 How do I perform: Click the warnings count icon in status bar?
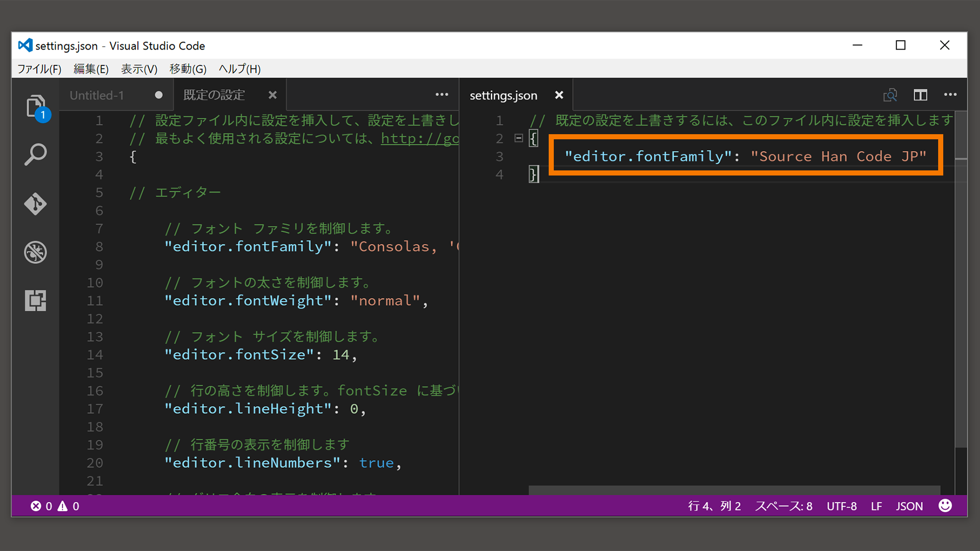coord(62,506)
